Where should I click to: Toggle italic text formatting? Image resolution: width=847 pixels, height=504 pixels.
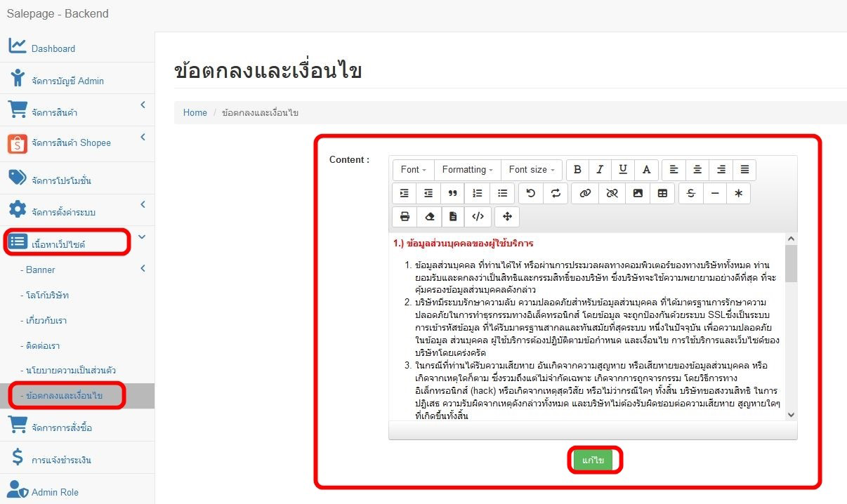pos(600,170)
